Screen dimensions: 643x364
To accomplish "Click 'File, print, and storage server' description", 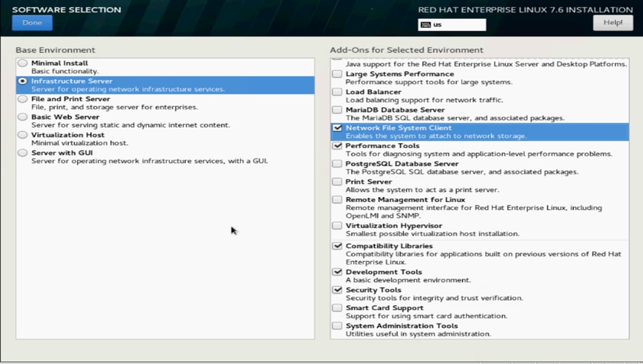I will 114,108.
